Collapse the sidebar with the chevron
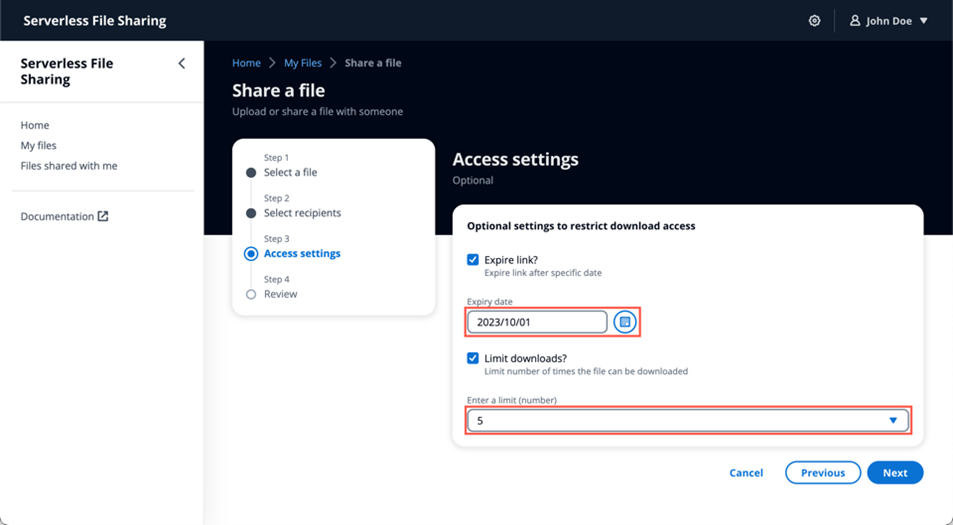This screenshot has width=953, height=525. pos(181,63)
